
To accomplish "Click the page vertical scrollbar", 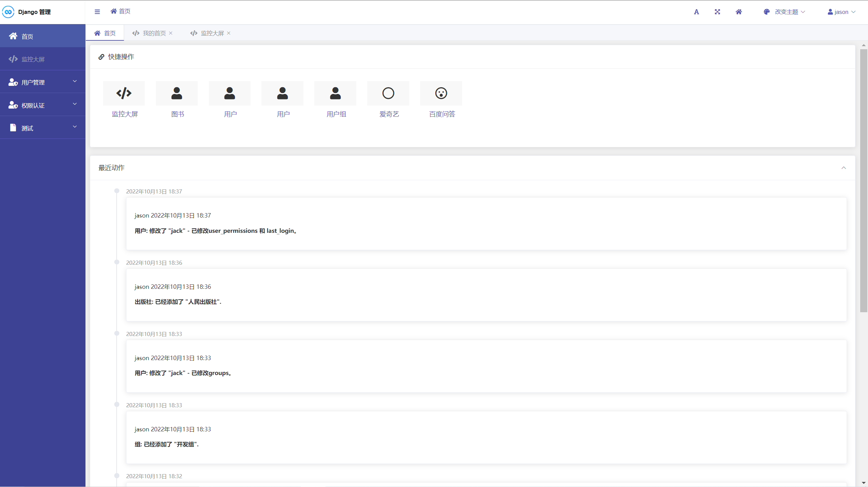I will [x=864, y=180].
